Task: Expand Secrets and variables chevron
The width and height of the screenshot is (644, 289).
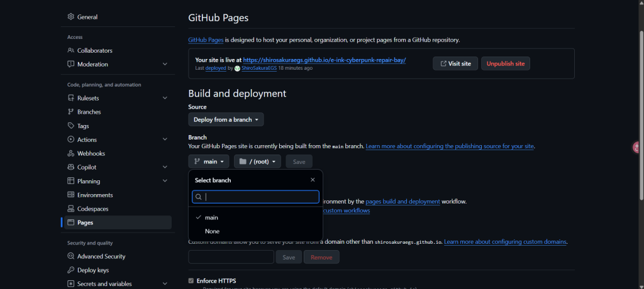Action: [165, 284]
